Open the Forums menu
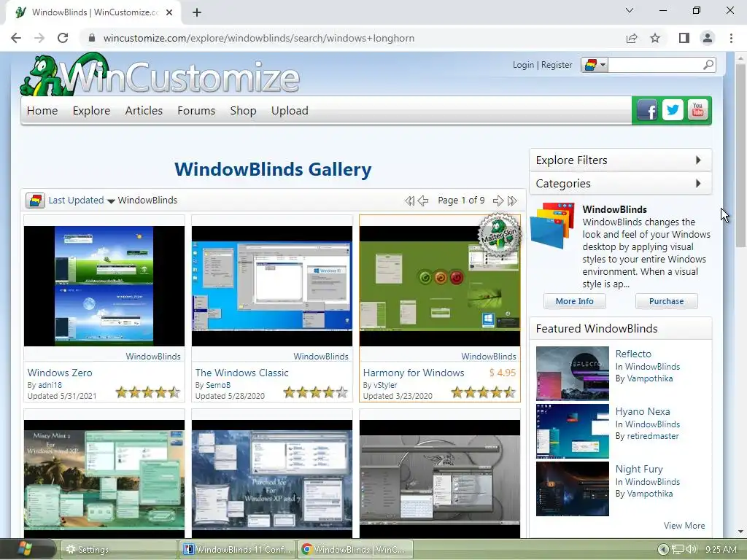Viewport: 747px width, 560px height. [x=196, y=111]
